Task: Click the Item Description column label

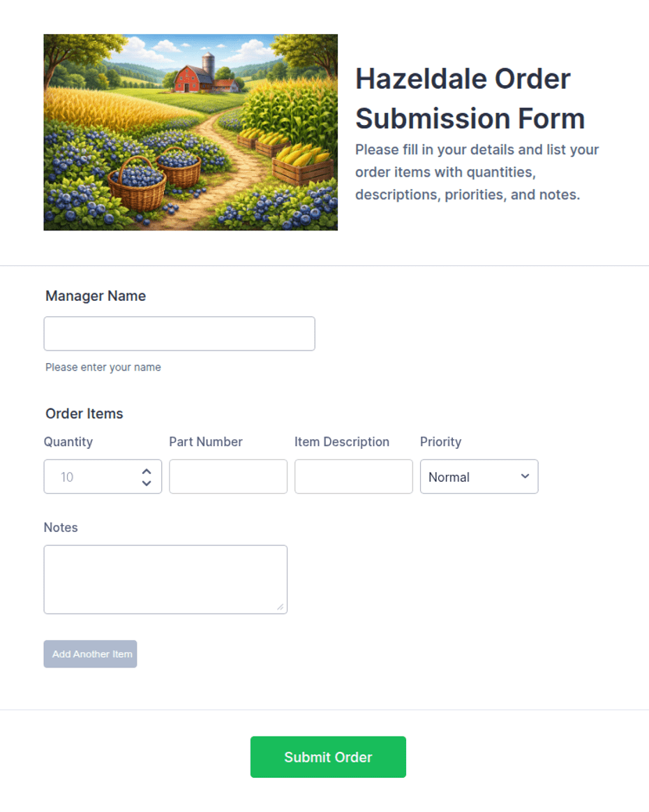Action: (x=342, y=442)
